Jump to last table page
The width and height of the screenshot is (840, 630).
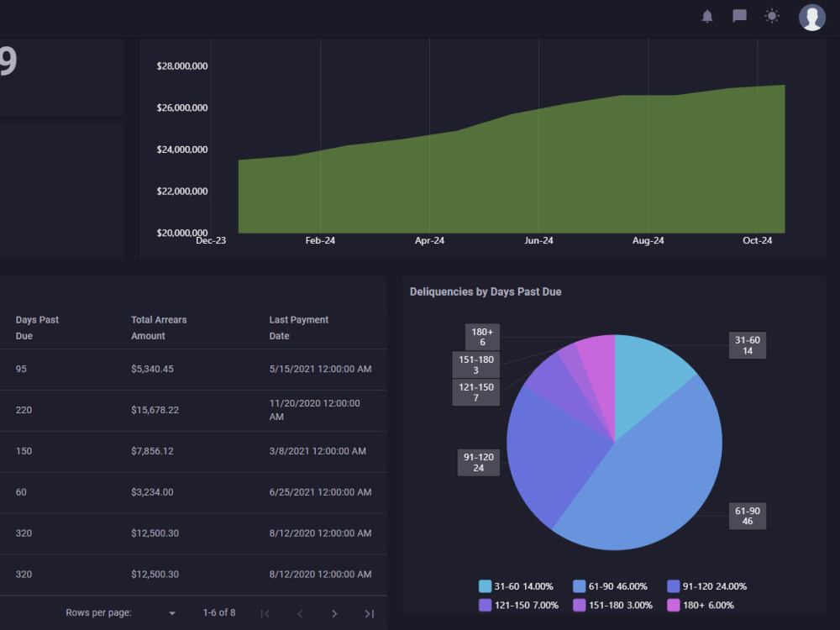pos(369,613)
